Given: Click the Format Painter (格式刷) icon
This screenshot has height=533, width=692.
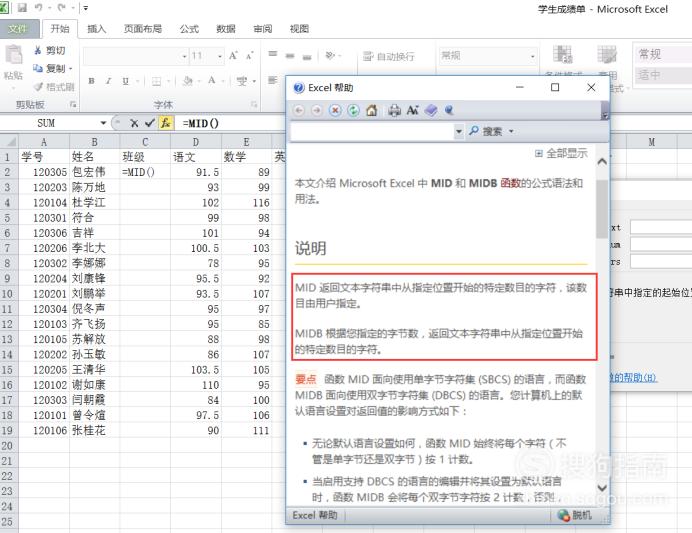Looking at the screenshot, I should (x=39, y=86).
